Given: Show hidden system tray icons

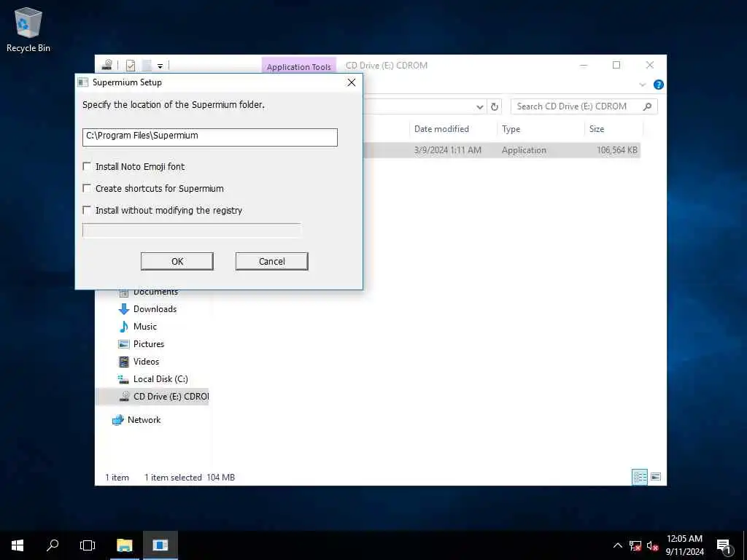Looking at the screenshot, I should (617, 545).
